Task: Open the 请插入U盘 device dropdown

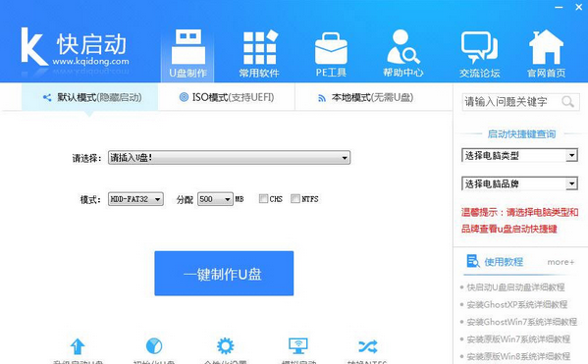Action: pos(229,158)
